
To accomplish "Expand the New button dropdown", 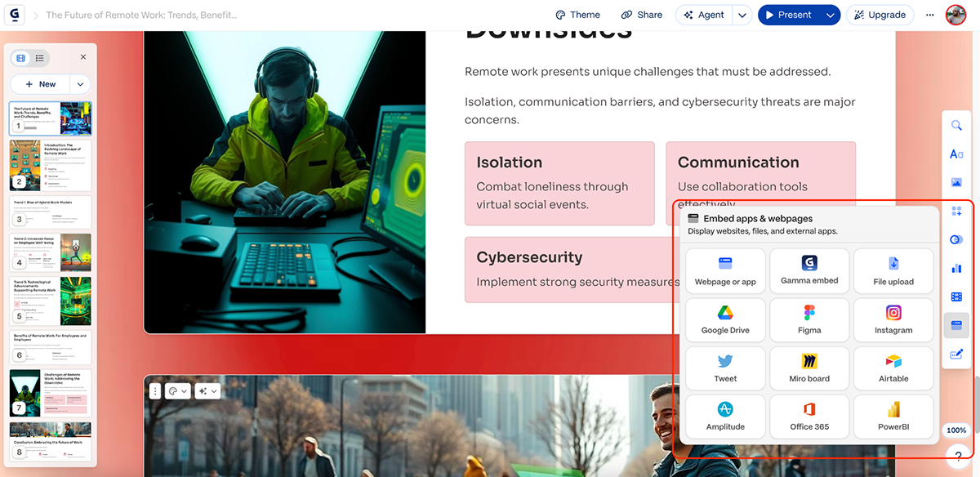I will coord(79,83).
